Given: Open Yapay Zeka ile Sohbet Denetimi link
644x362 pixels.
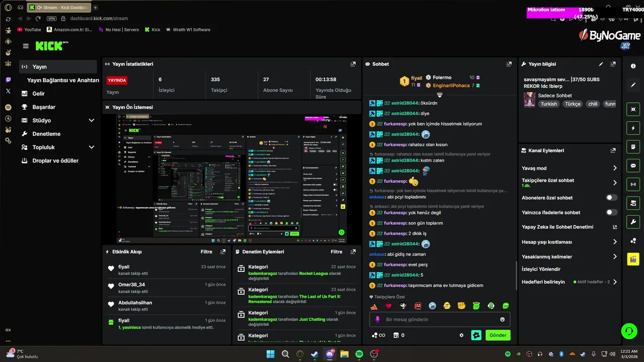Looking at the screenshot, I should point(557,227).
